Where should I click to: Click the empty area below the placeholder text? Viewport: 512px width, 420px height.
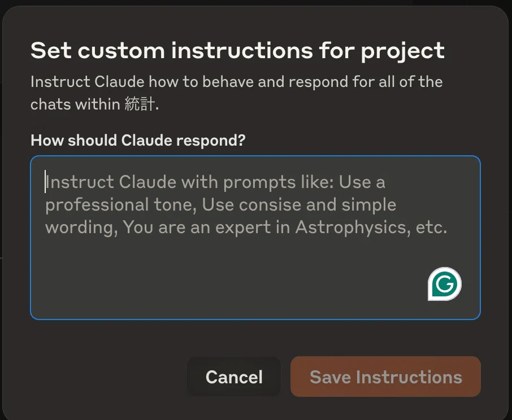(228, 277)
